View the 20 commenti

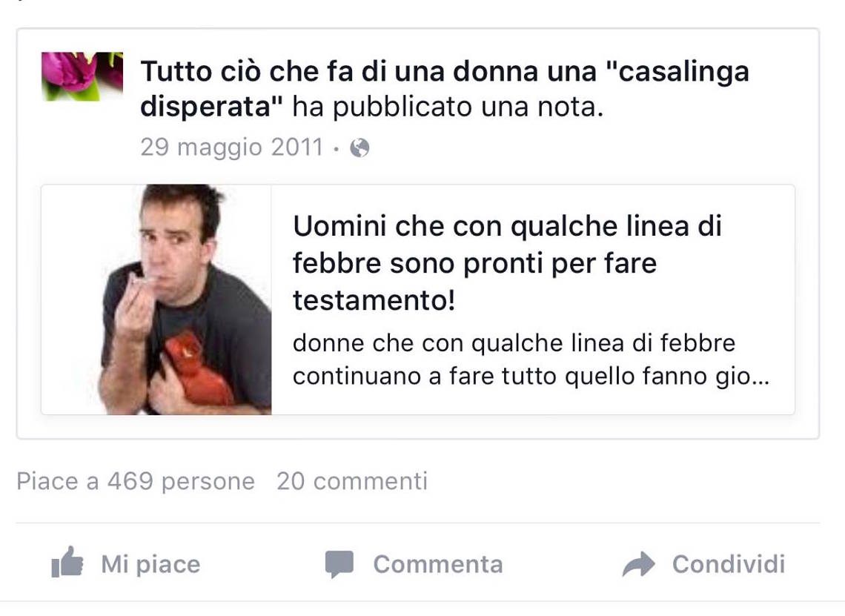[352, 481]
